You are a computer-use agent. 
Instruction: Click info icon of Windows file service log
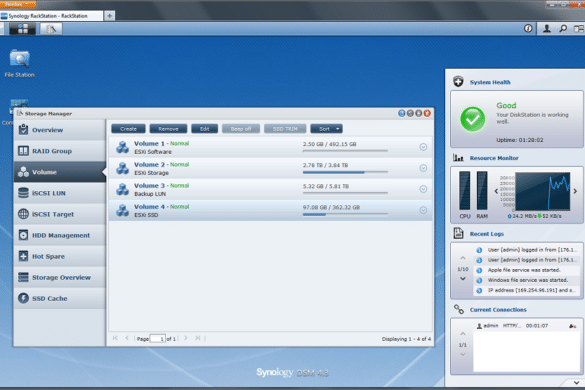(x=479, y=280)
